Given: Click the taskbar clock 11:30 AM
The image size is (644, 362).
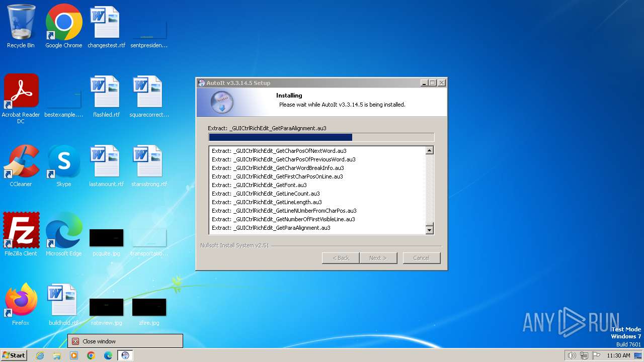Looking at the screenshot, I should tap(618, 355).
